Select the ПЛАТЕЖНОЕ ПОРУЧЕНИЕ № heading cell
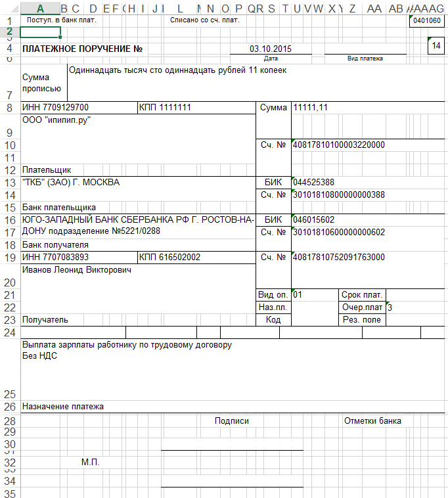This screenshot has width=448, height=498. 83,49
